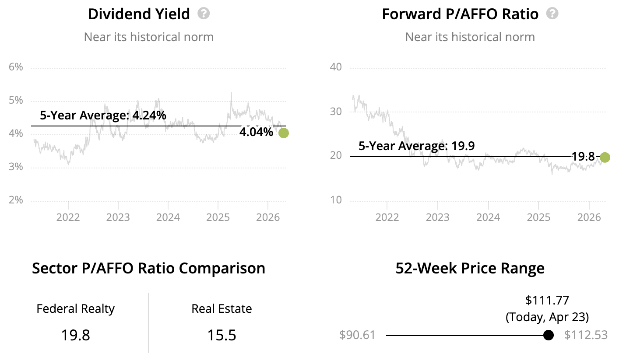
Task: Click the Federal Realty label
Action: coord(75,309)
